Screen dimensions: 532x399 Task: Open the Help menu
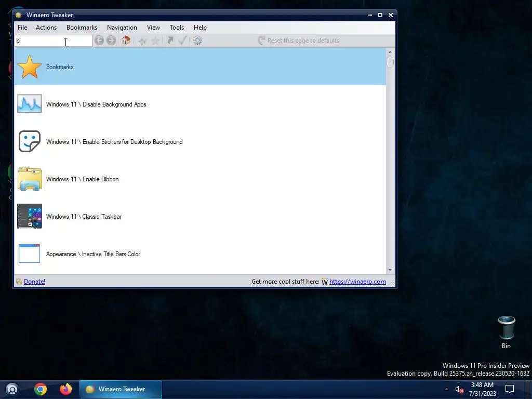(200, 28)
